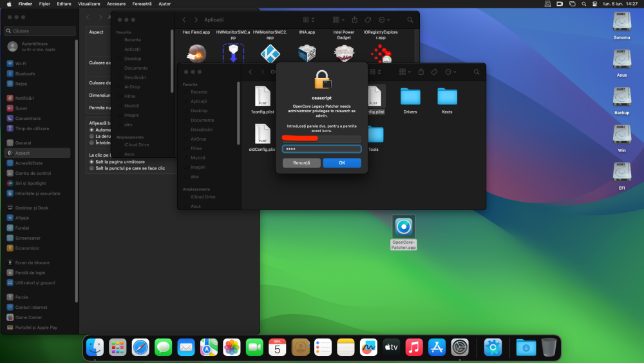Open Music from the Dock
Viewport: 644px width, 363px height.
pyautogui.click(x=414, y=348)
